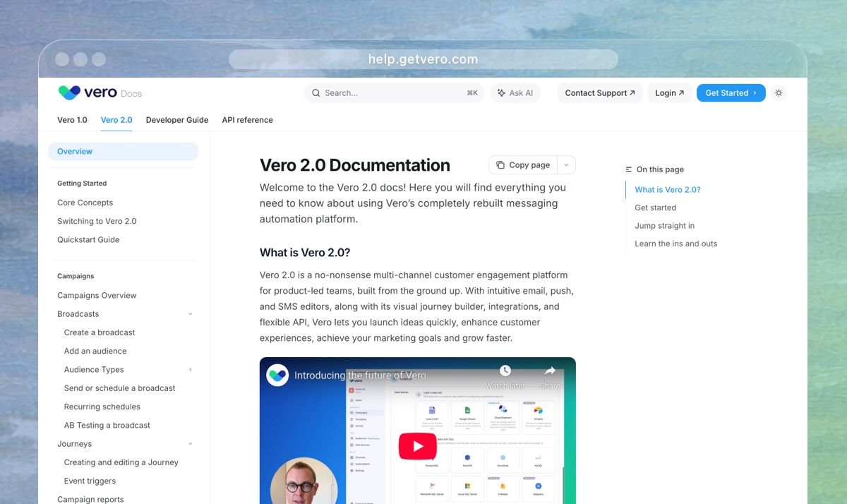Select the API reference tab
The image size is (847, 504).
click(247, 120)
